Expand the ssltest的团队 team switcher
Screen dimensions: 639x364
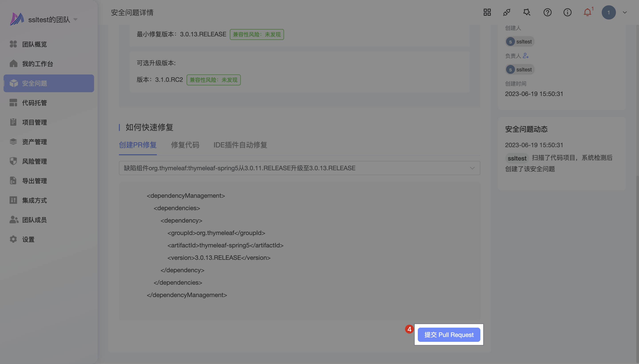pyautogui.click(x=75, y=19)
